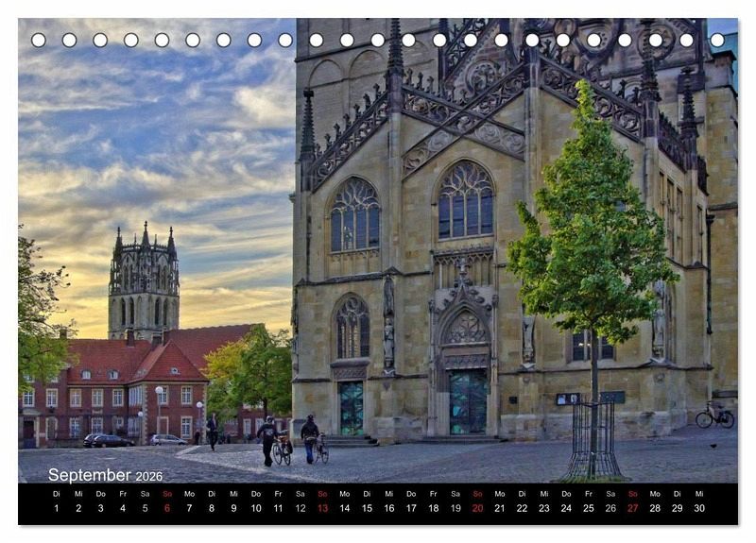
Task: Click the last spiral binding hole on right
Action: click(717, 40)
